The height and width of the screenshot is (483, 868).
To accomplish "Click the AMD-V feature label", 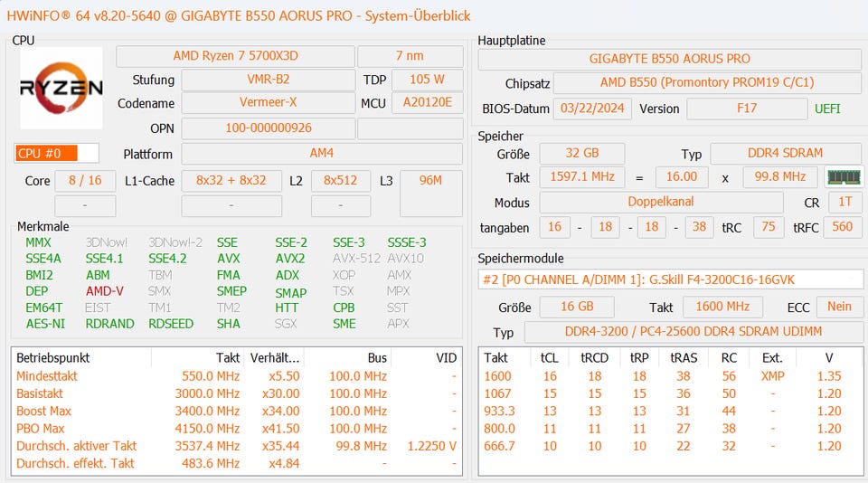I will pyautogui.click(x=105, y=291).
